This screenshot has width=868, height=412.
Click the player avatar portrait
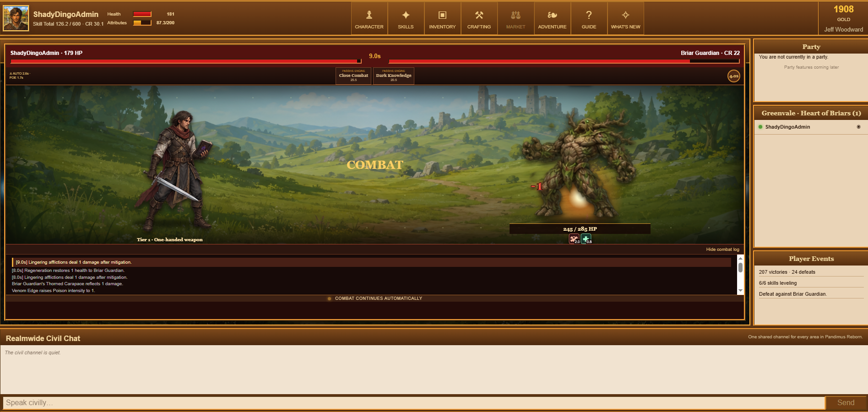pyautogui.click(x=16, y=18)
